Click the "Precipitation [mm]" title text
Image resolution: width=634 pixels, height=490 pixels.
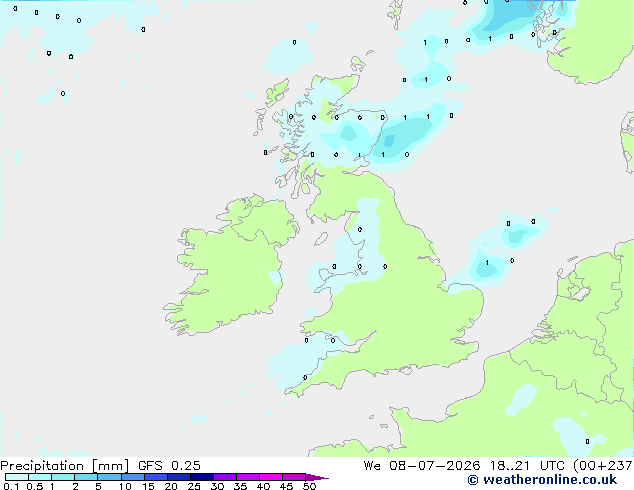[65, 466]
